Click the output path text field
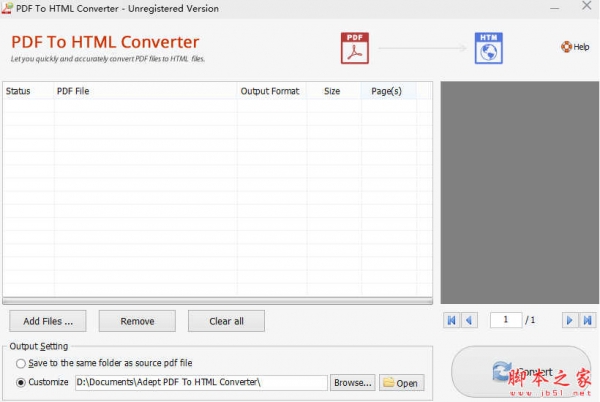The height and width of the screenshot is (402, 600). pyautogui.click(x=201, y=382)
